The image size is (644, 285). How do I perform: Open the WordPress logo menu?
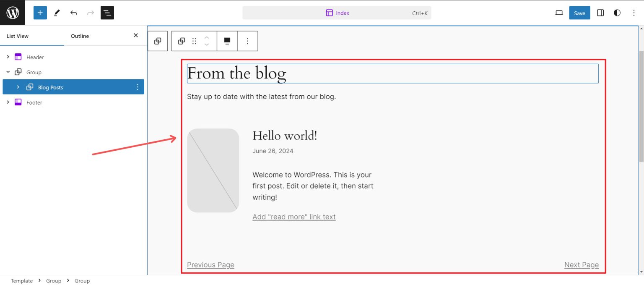coord(13,13)
